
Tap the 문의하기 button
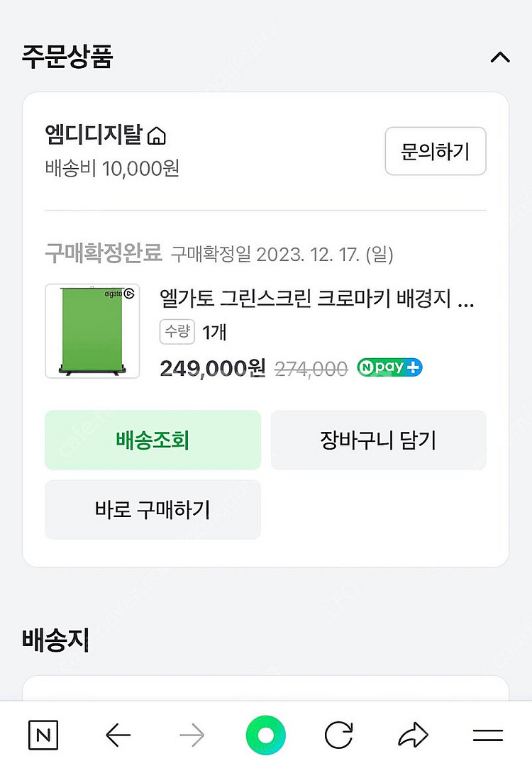[435, 151]
